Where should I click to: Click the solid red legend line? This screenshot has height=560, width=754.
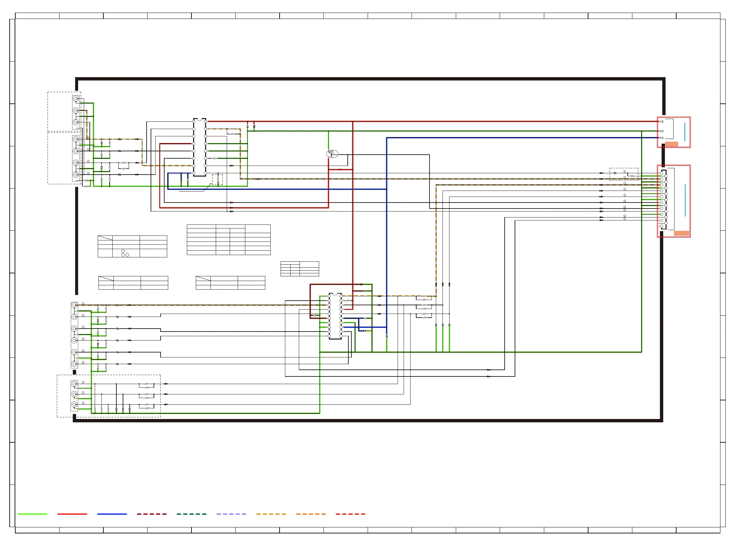[72, 514]
